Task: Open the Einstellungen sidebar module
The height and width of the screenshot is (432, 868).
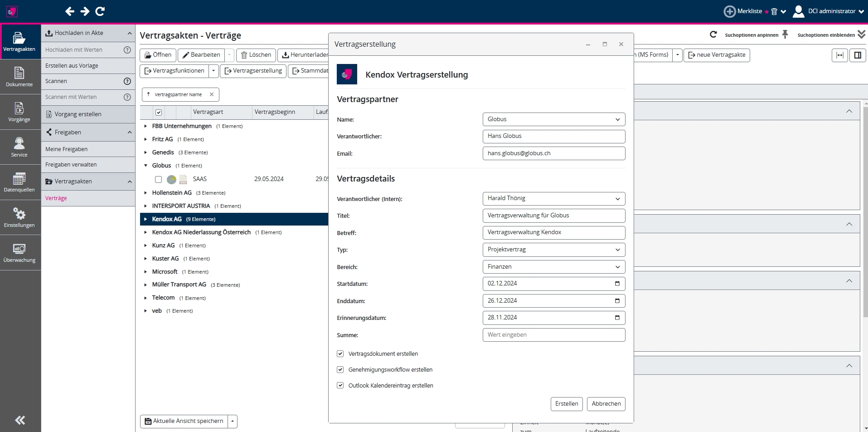Action: 19,218
